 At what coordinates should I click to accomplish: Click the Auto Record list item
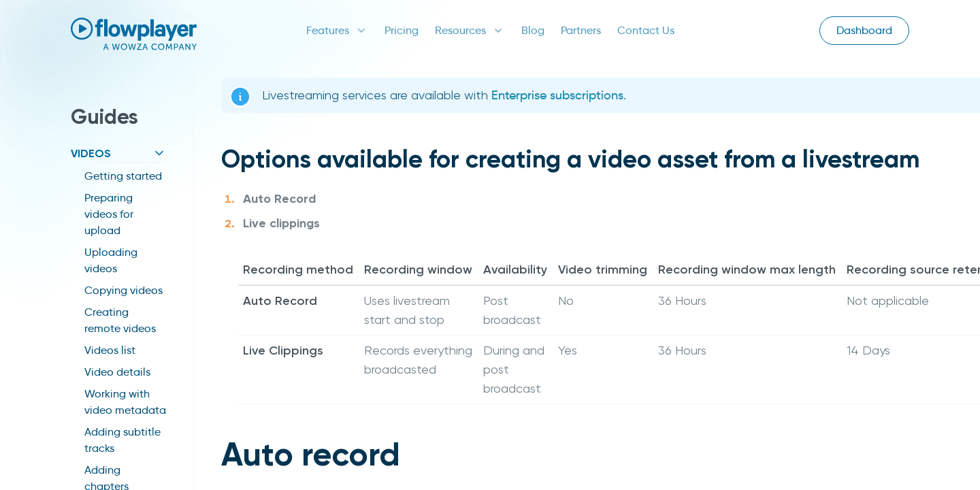coord(279,199)
